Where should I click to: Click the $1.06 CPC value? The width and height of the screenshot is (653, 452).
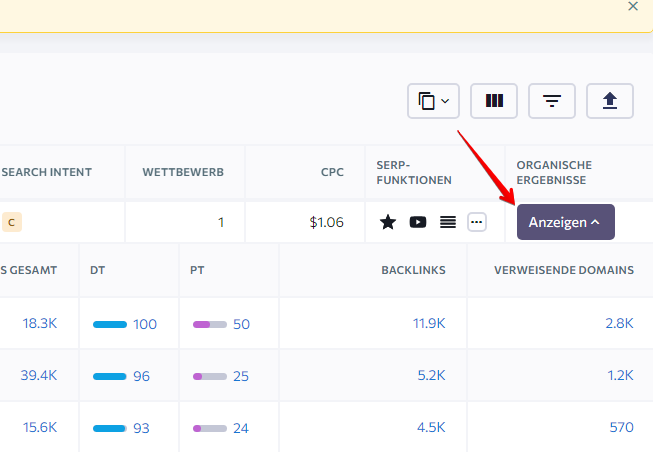click(326, 222)
